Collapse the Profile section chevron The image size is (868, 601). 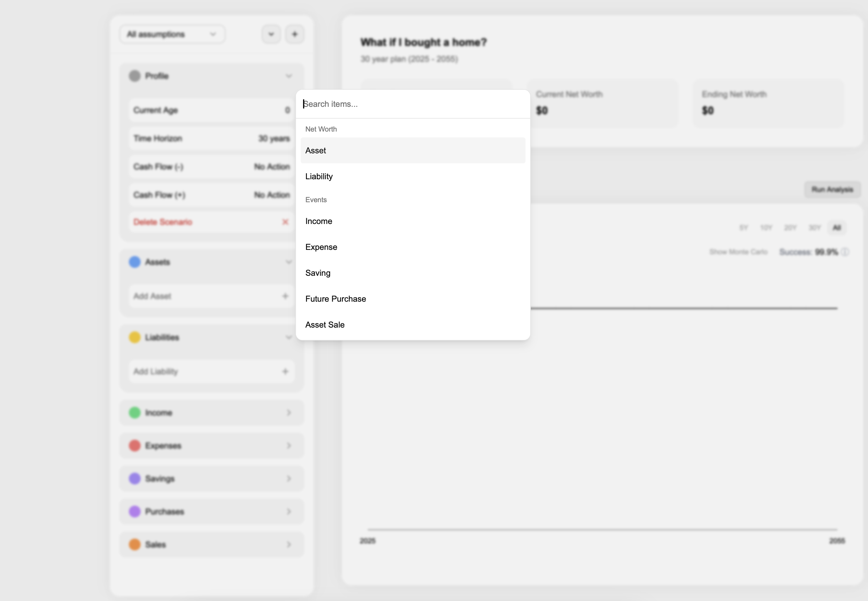[x=289, y=76]
